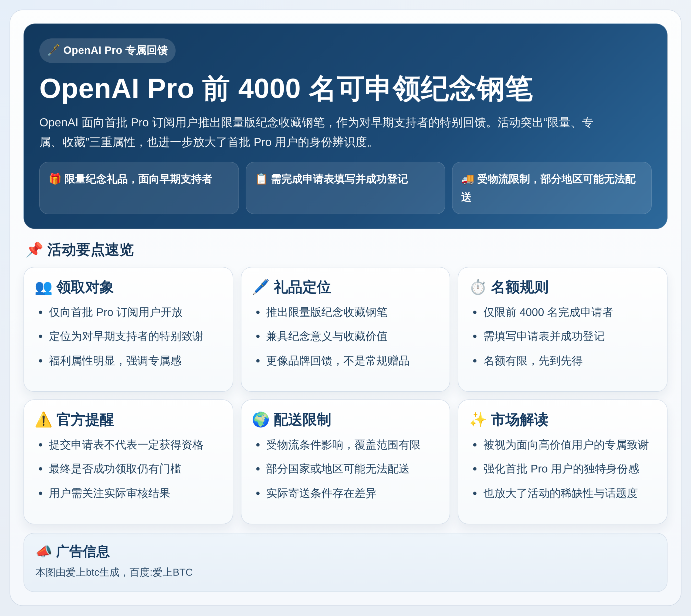Click the megaphone icon next to 广告信息
This screenshot has width=691, height=616.
point(44,551)
